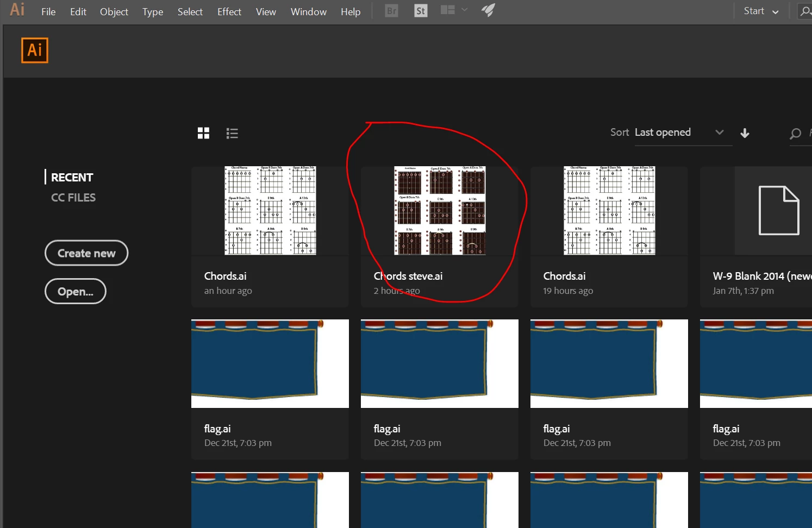Viewport: 812px width, 528px height.
Task: Select the RECENT tab
Action: pyautogui.click(x=72, y=177)
